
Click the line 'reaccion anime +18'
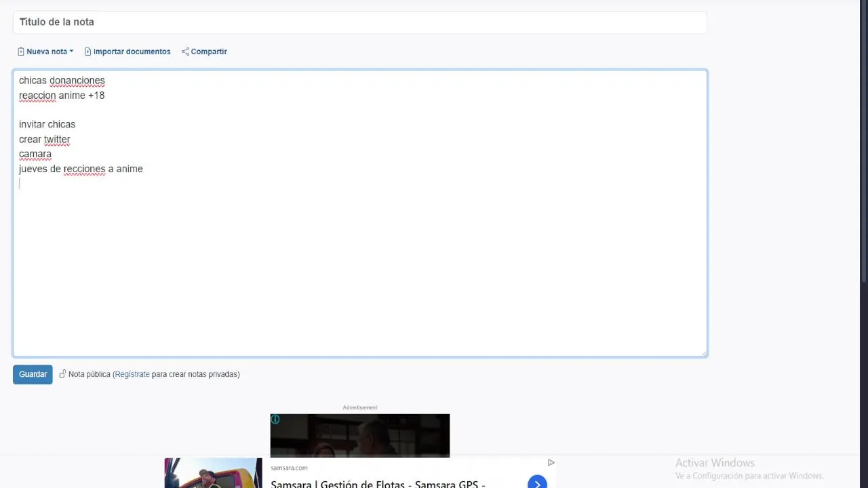[x=62, y=96]
